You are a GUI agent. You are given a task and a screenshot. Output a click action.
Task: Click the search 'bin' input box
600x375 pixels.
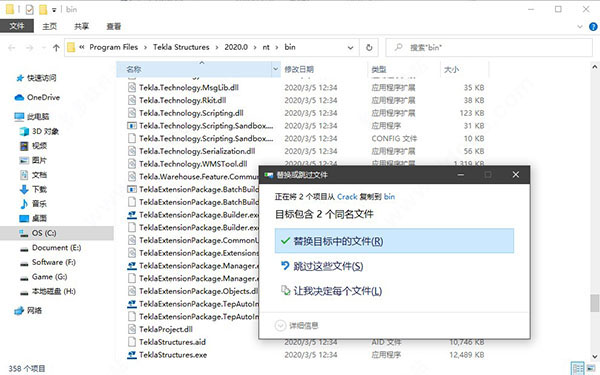point(489,47)
